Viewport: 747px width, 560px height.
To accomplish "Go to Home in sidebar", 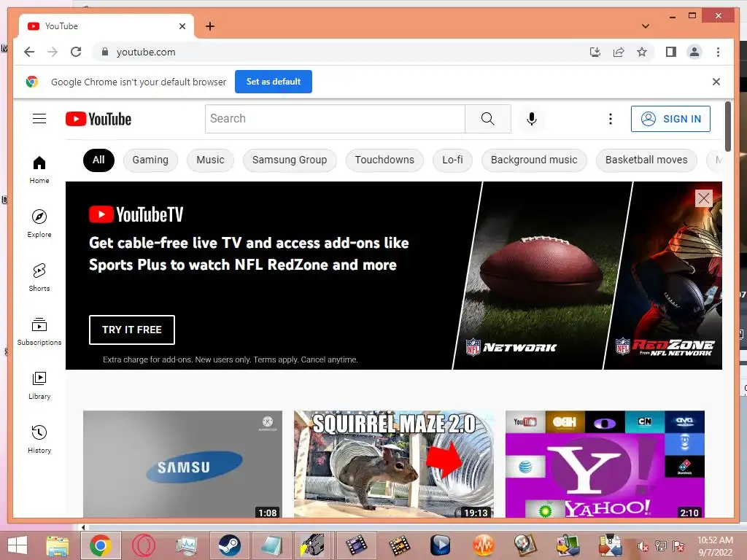I will (x=39, y=169).
